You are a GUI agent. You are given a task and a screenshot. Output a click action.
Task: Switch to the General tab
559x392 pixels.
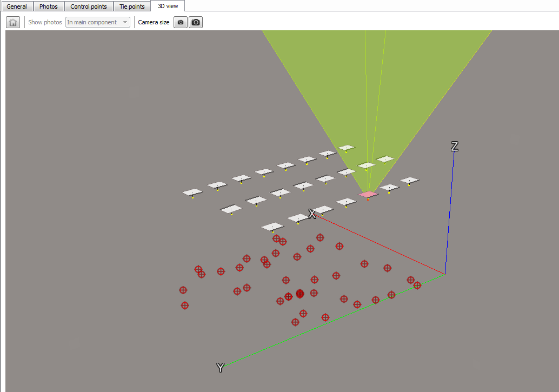pyautogui.click(x=17, y=6)
